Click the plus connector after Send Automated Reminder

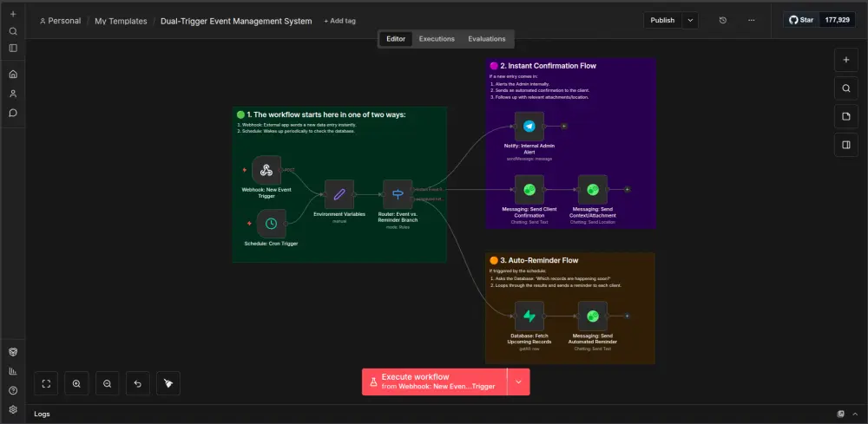tap(627, 316)
